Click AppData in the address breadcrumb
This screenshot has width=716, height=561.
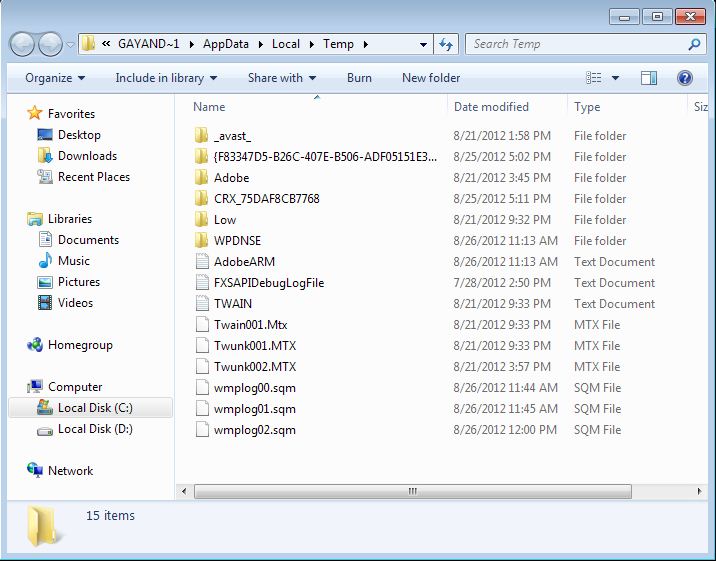(x=226, y=44)
